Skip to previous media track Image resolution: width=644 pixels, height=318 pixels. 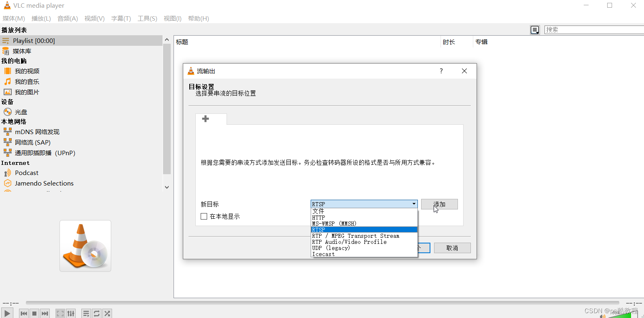24,313
